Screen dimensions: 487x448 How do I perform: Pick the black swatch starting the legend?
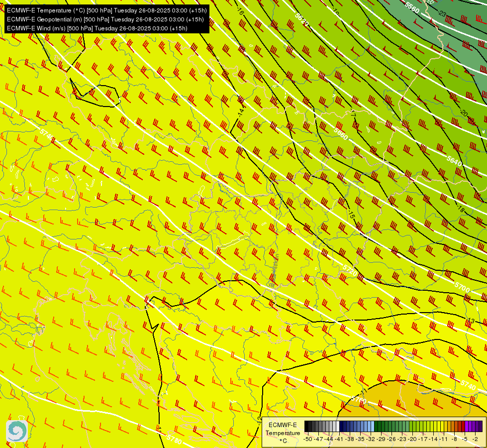pyautogui.click(x=306, y=427)
